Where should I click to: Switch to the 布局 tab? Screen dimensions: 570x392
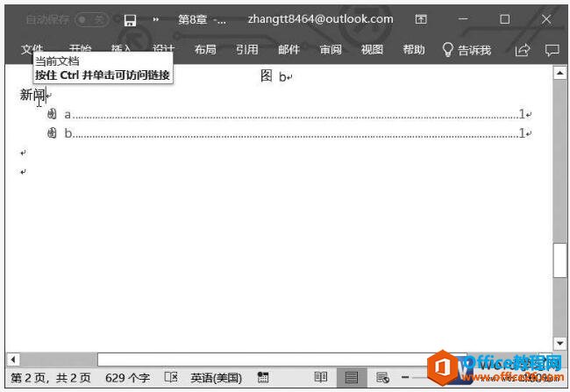(x=205, y=49)
